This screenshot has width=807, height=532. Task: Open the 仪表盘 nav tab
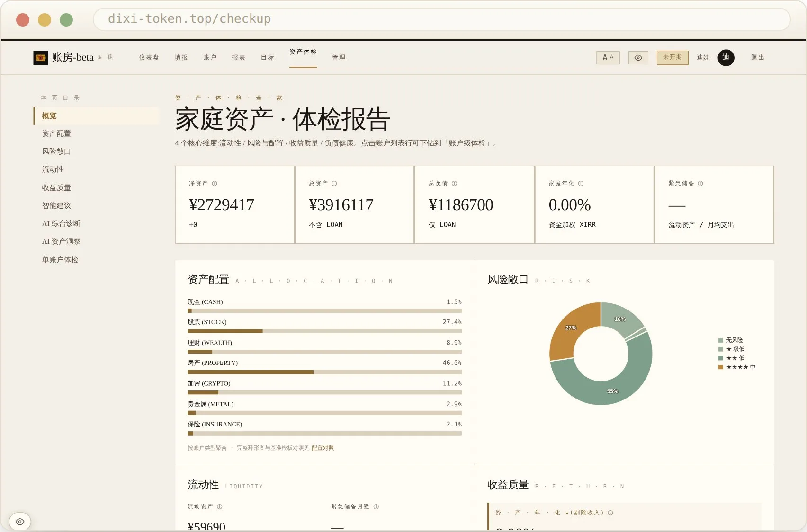149,58
